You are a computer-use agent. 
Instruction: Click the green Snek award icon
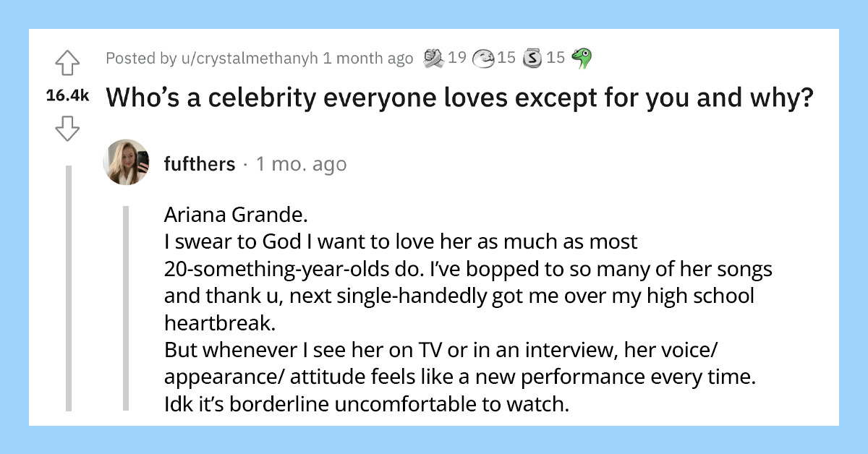[x=582, y=58]
